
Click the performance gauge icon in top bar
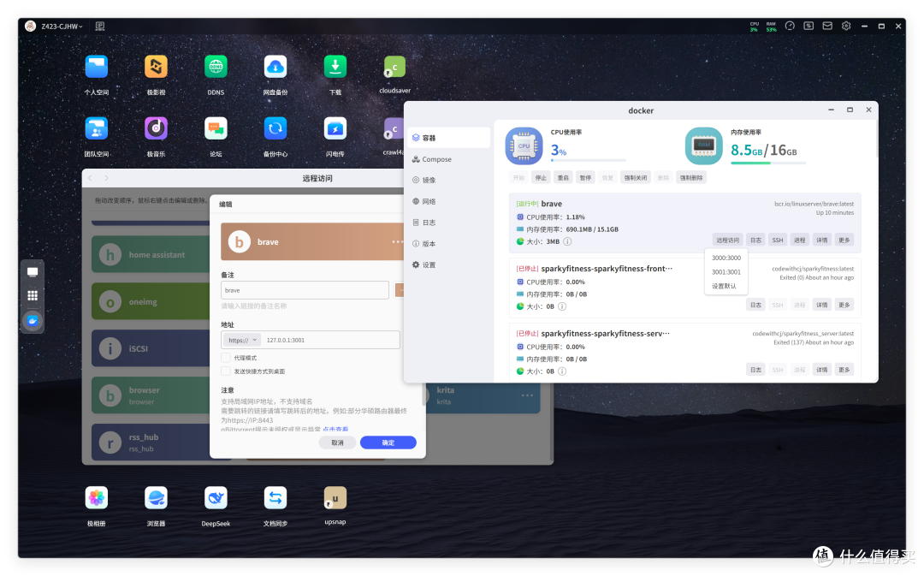coord(790,26)
